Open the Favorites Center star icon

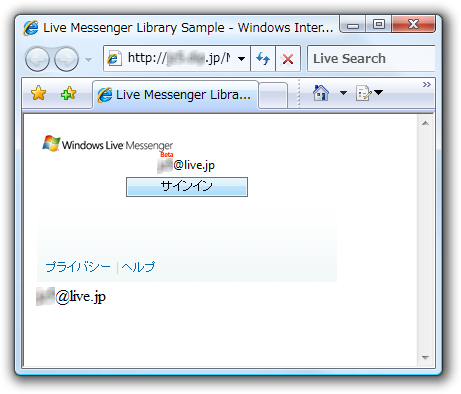[39, 93]
